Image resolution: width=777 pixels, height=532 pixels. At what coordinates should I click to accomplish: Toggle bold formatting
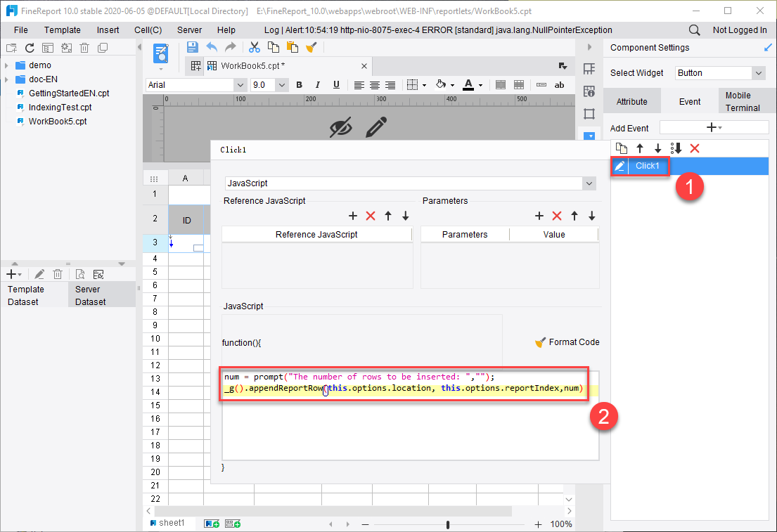299,84
